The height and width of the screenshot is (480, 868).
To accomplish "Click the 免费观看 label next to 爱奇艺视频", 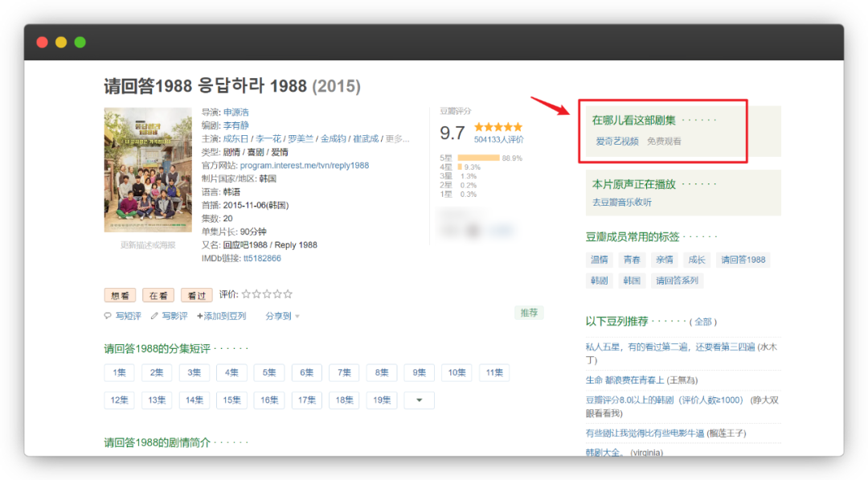I will point(665,142).
